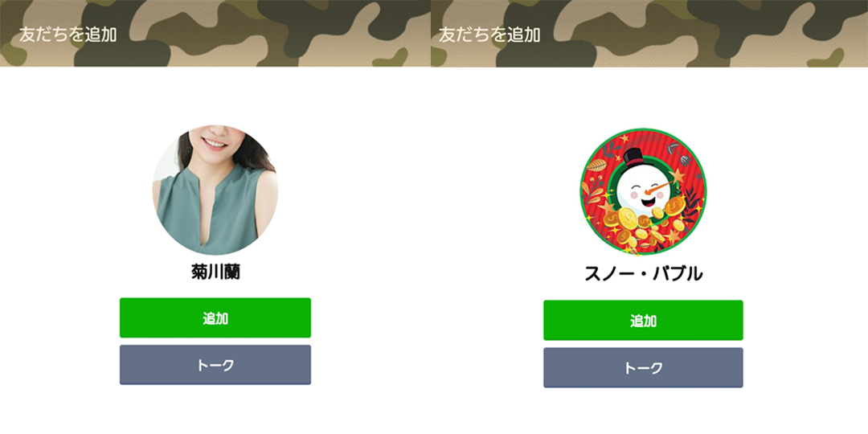The width and height of the screenshot is (868, 434).
Task: View the snowman profile picture of スノー・バブル
Action: coord(643,192)
